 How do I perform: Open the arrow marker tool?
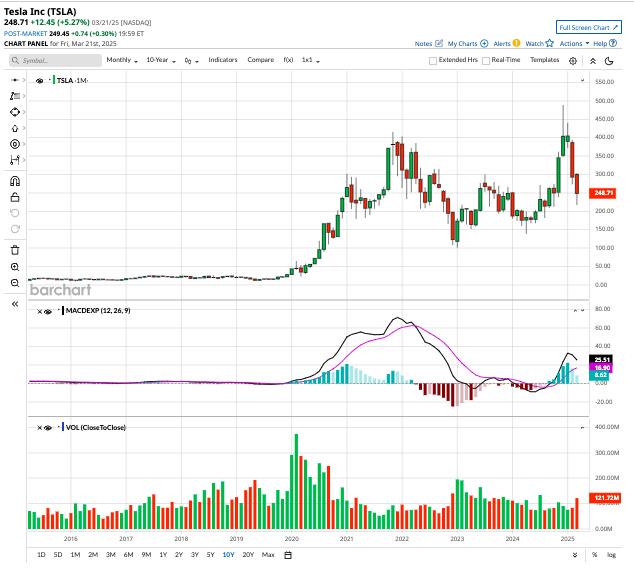[15, 128]
